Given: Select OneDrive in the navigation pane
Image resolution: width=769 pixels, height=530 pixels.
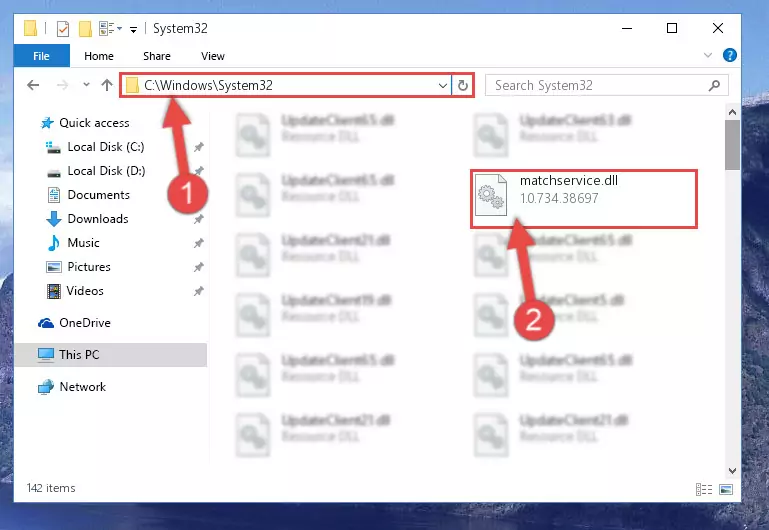Looking at the screenshot, I should (x=85, y=323).
